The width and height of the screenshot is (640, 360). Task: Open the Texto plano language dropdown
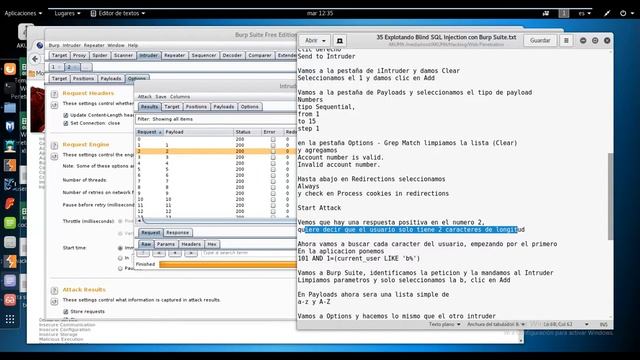(x=444, y=324)
